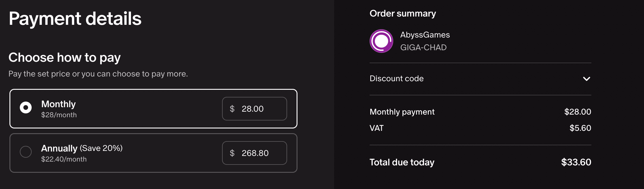Click the dollar sign in monthly field
This screenshot has width=644, height=189.
click(232, 109)
